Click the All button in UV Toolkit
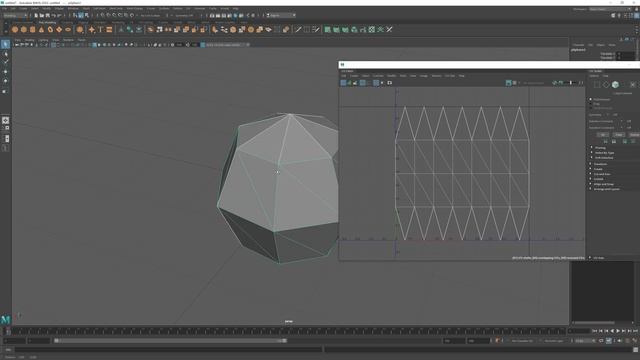The width and height of the screenshot is (640, 360). [x=603, y=135]
